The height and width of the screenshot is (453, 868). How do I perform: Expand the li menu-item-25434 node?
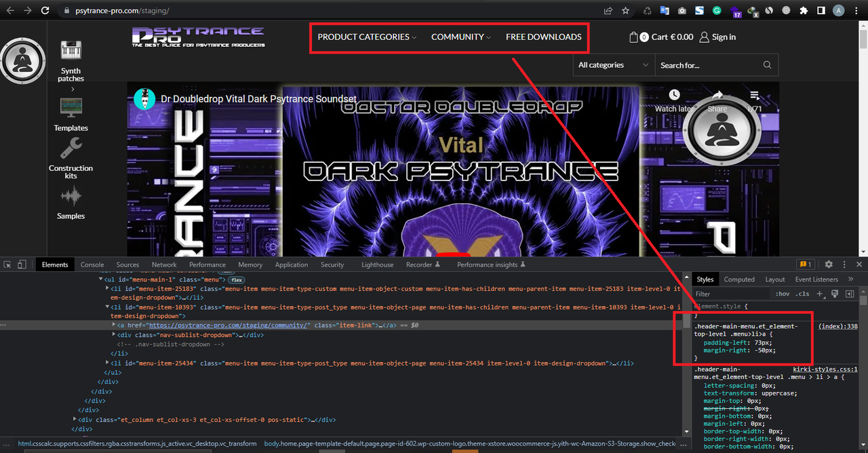pos(108,363)
